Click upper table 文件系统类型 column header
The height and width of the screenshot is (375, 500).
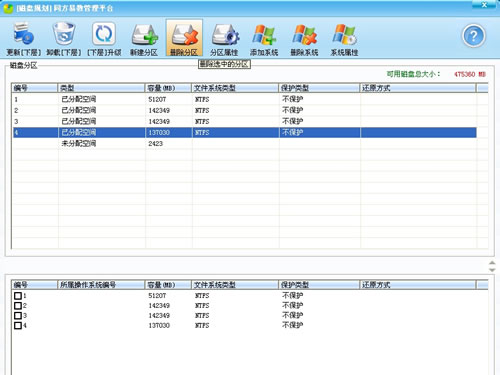pos(235,88)
